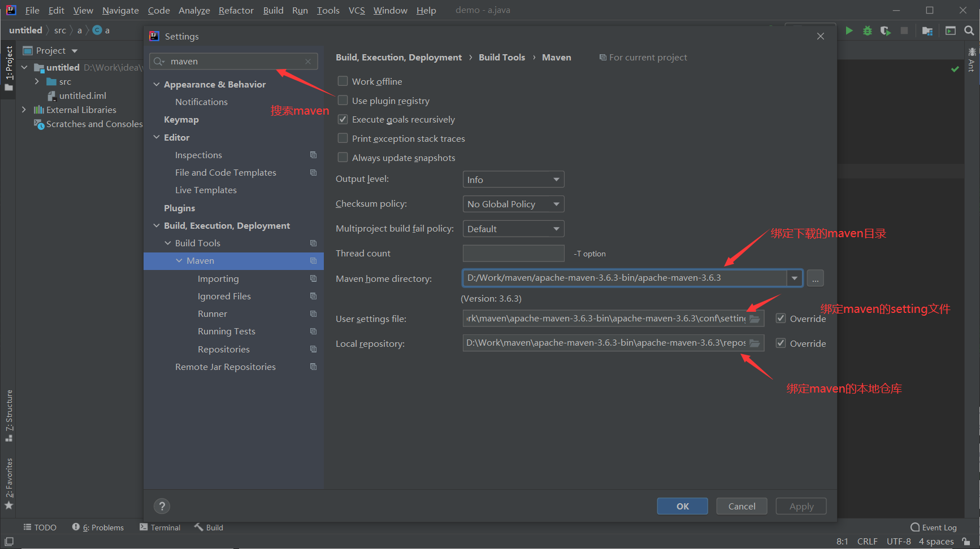Click the help question mark button
This screenshot has height=549, width=980.
(x=162, y=506)
